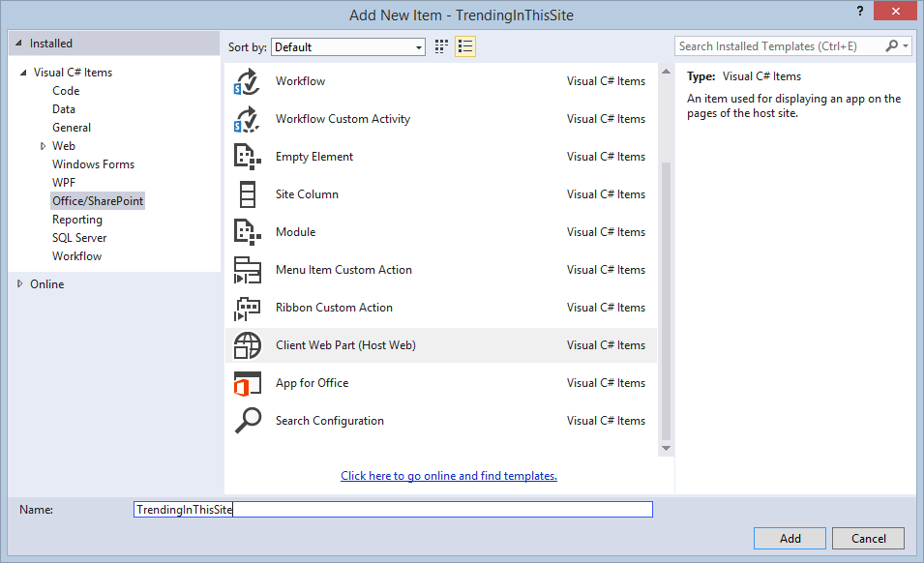Click the Name input field
Viewport: 924px width, 563px height.
393,510
